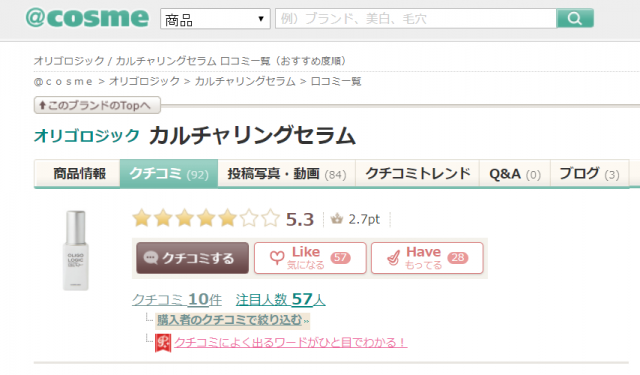Open ブログ (3) tab
This screenshot has height=375, width=640.
coord(589,174)
